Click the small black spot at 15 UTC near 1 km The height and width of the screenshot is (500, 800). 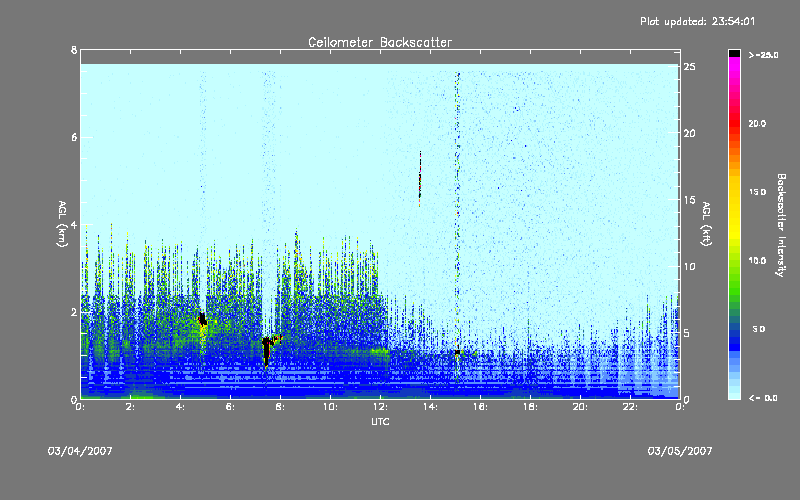[458, 352]
